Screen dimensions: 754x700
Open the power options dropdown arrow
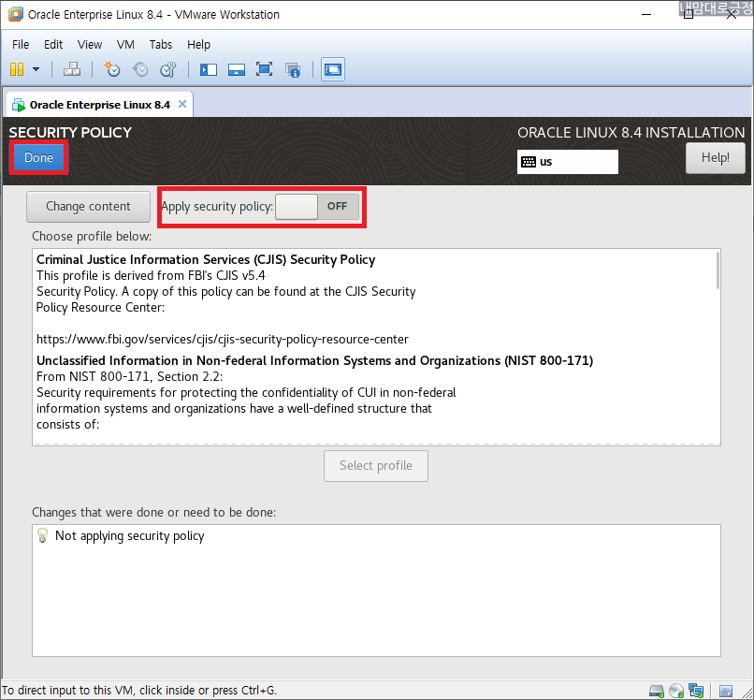click(36, 69)
